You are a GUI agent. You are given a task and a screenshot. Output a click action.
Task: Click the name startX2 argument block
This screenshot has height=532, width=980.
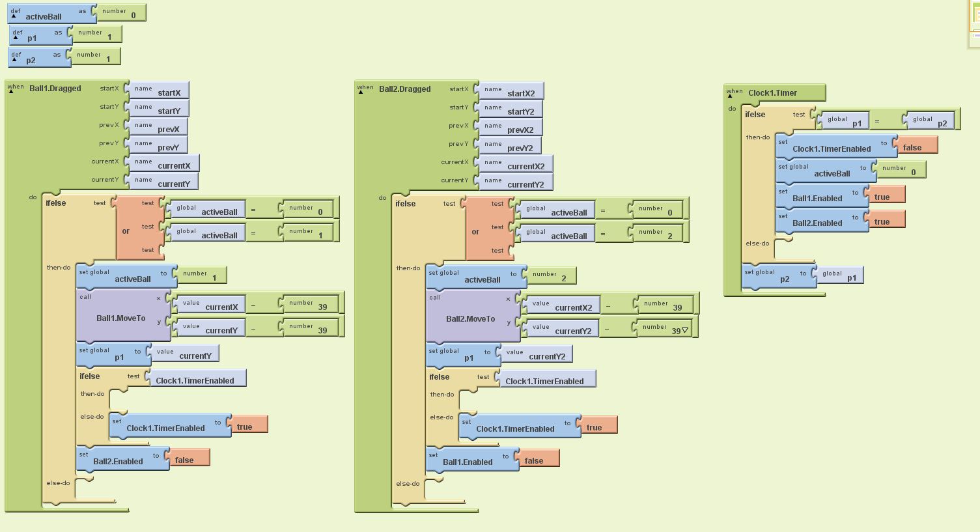pyautogui.click(x=511, y=91)
